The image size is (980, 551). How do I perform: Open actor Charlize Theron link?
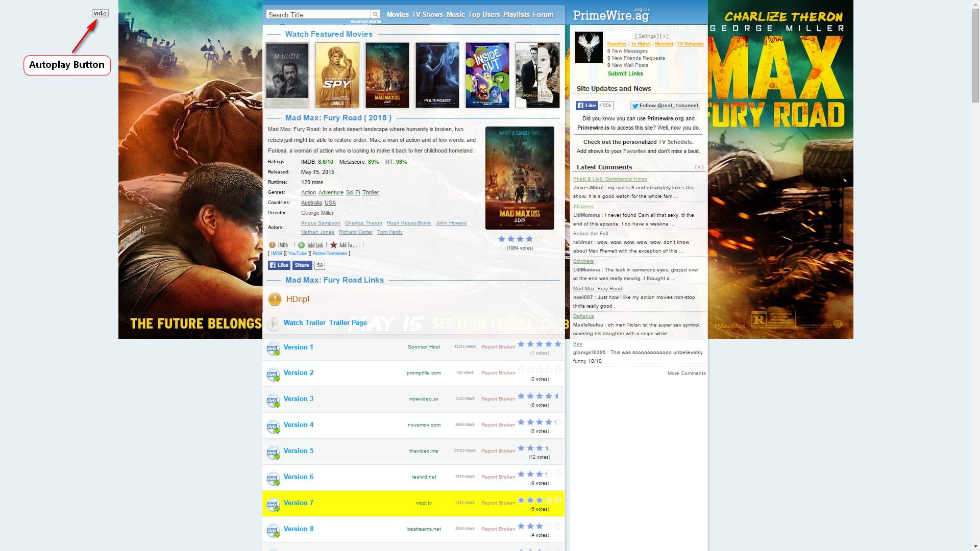tap(363, 223)
